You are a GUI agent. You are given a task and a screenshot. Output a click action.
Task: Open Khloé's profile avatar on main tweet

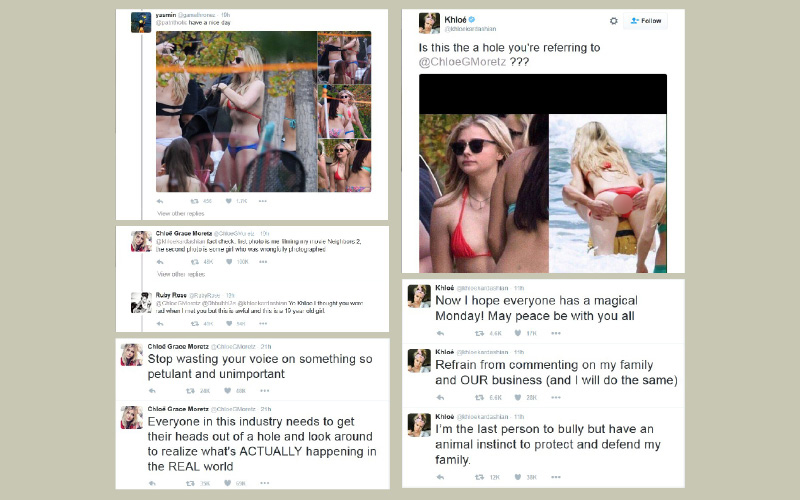coord(429,23)
